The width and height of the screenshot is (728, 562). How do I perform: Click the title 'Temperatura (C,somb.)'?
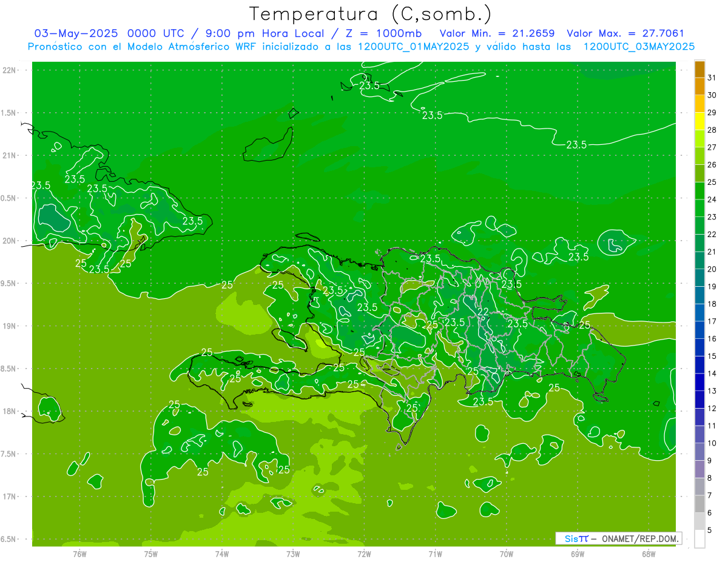point(370,14)
